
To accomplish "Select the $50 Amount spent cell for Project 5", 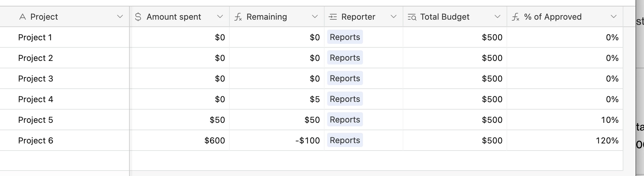I will [x=217, y=120].
